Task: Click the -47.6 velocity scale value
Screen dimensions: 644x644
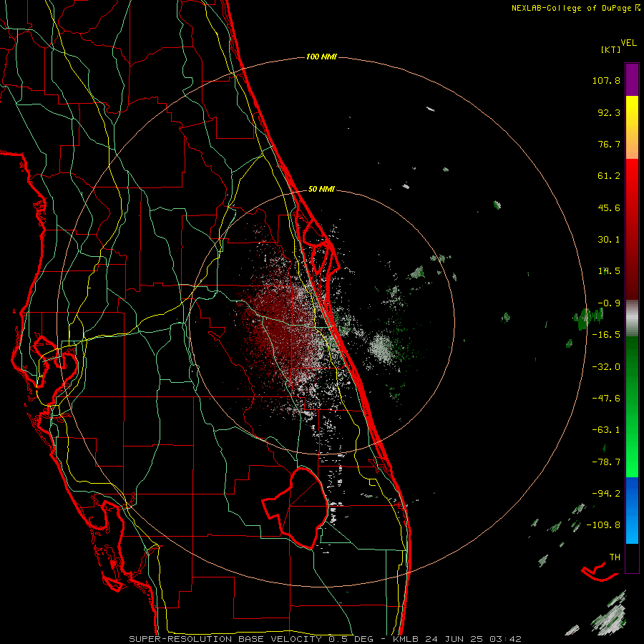Action: [606, 399]
